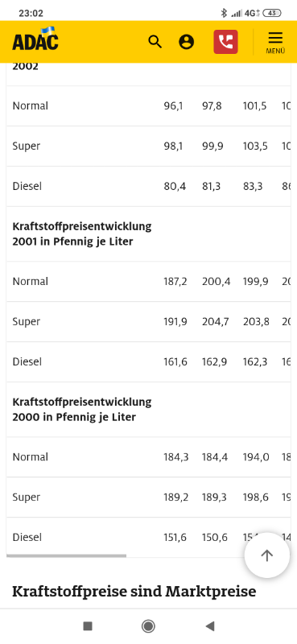The image size is (297, 644).
Task: Select the value 204,7 in the Super row
Action: point(215,321)
